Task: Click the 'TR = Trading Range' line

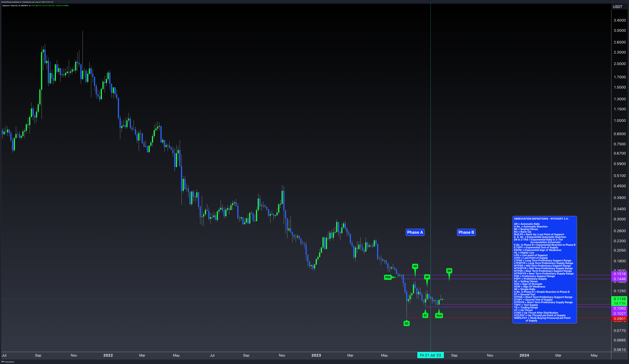Action: point(526,308)
